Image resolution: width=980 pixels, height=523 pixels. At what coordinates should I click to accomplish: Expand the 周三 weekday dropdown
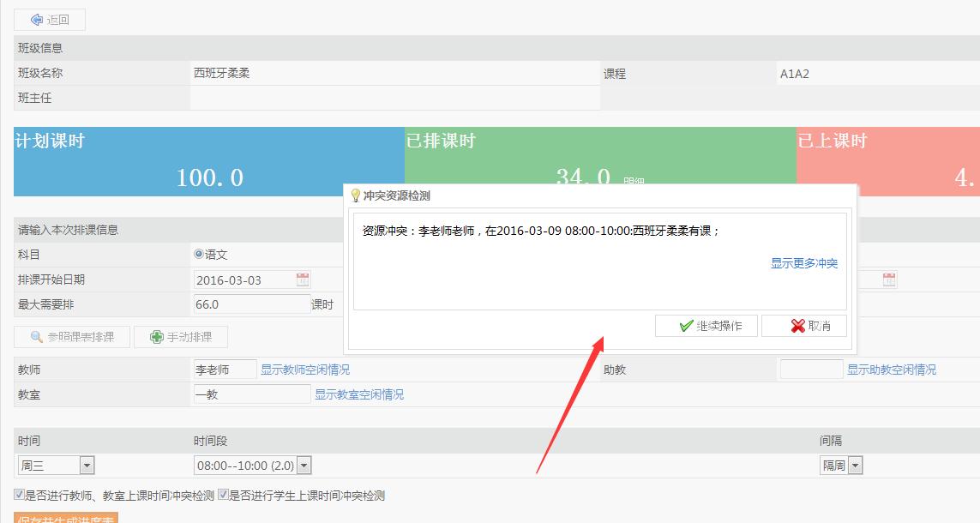[87, 466]
